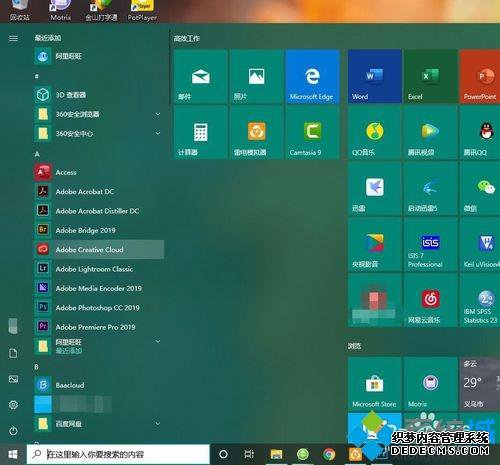This screenshot has height=465, width=500.
Task: Launch Adobe Photoshop CC 2019
Action: coord(99,307)
